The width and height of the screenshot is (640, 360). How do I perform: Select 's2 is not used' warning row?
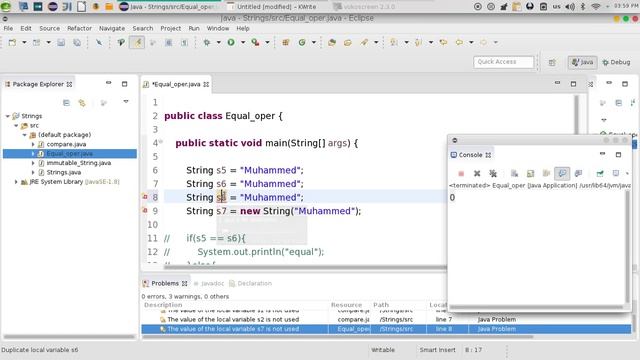pyautogui.click(x=386, y=320)
